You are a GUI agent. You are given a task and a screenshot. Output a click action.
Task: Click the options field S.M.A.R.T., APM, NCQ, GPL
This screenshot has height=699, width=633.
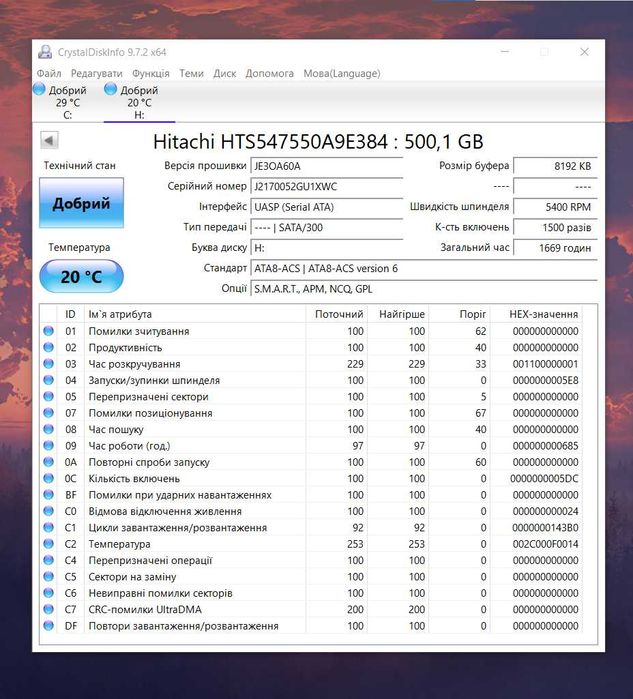423,289
